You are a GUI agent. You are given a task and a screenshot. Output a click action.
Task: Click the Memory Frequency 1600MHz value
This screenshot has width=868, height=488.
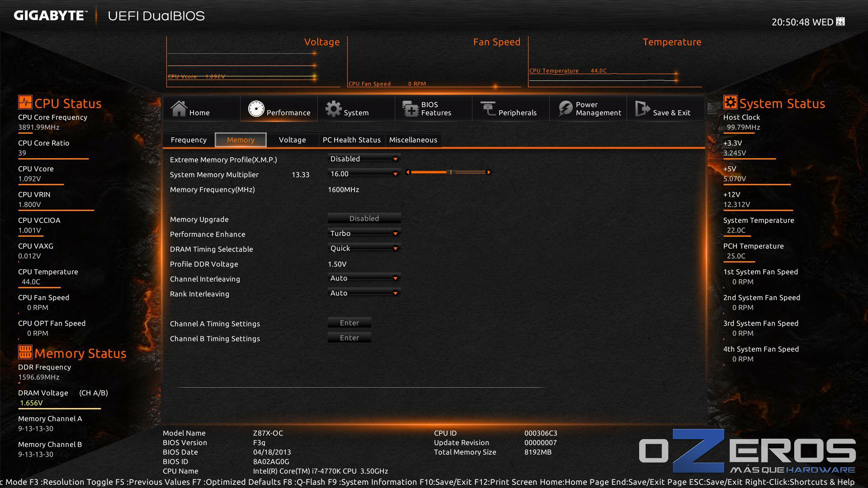coord(343,189)
